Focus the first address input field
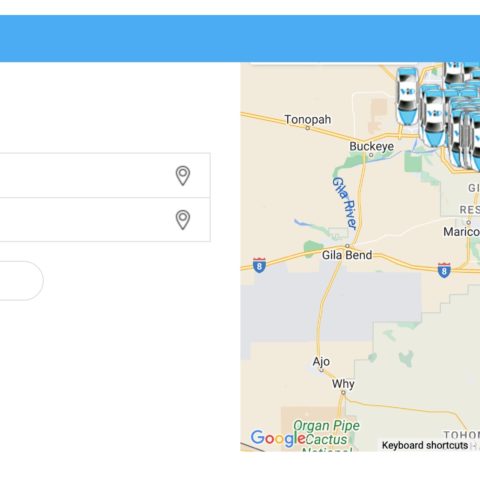 click(x=105, y=175)
